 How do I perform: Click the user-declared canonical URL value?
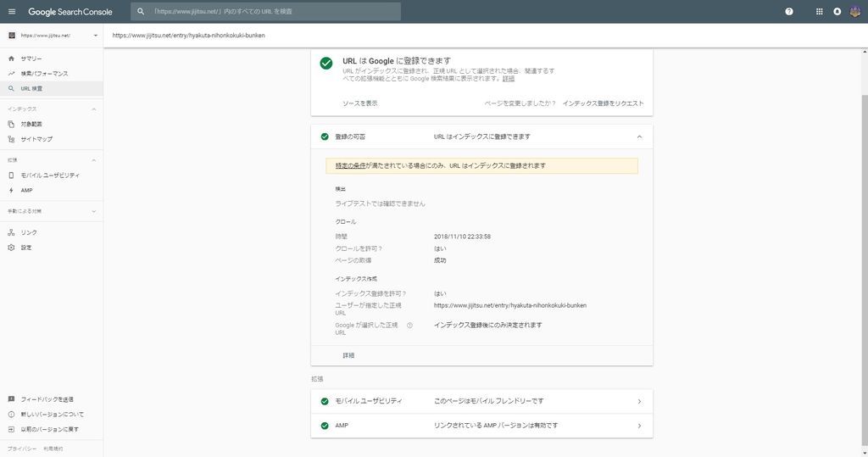pos(510,305)
